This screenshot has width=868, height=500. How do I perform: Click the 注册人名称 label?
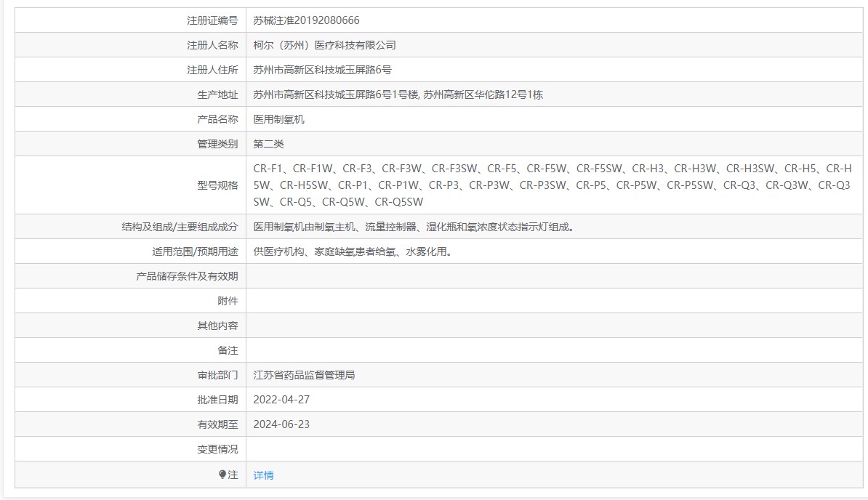[212, 45]
